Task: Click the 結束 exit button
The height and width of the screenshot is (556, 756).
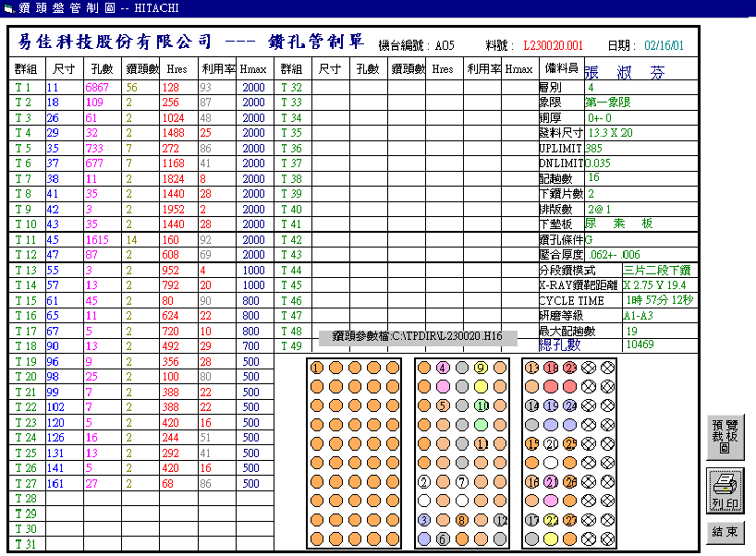Action: (726, 532)
